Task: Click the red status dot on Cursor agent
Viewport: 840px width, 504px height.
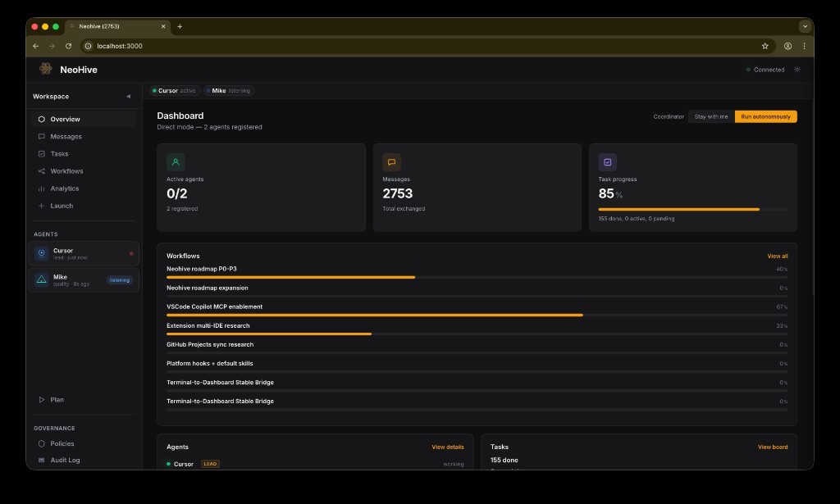Action: tap(131, 253)
